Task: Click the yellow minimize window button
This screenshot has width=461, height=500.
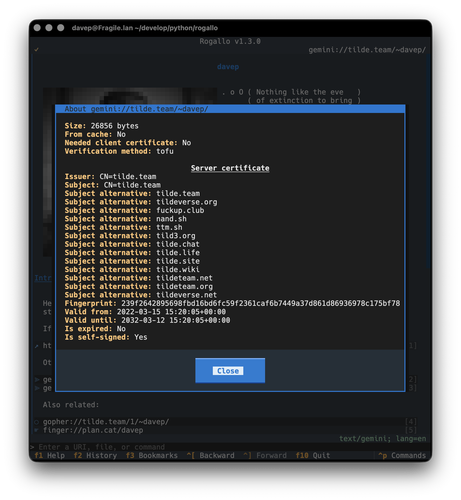Action: (x=49, y=28)
